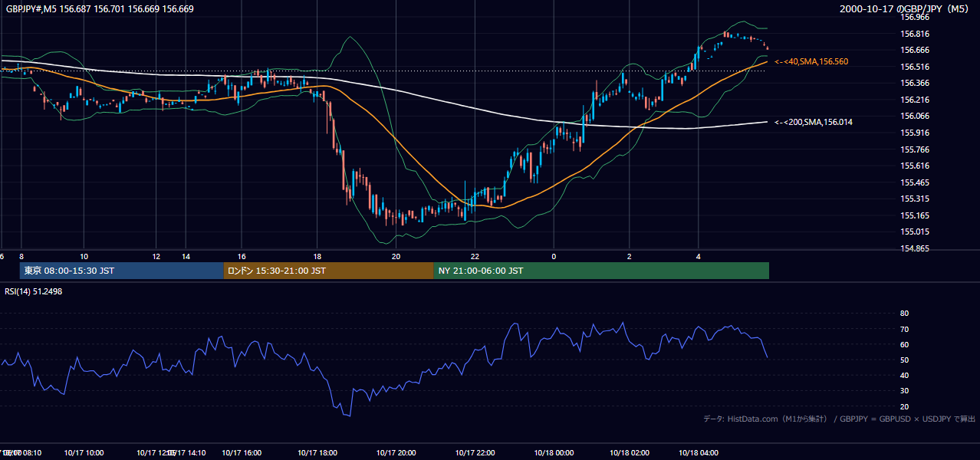Click hour label 12 under the price chart
This screenshot has height=460, width=980.
pyautogui.click(x=156, y=256)
